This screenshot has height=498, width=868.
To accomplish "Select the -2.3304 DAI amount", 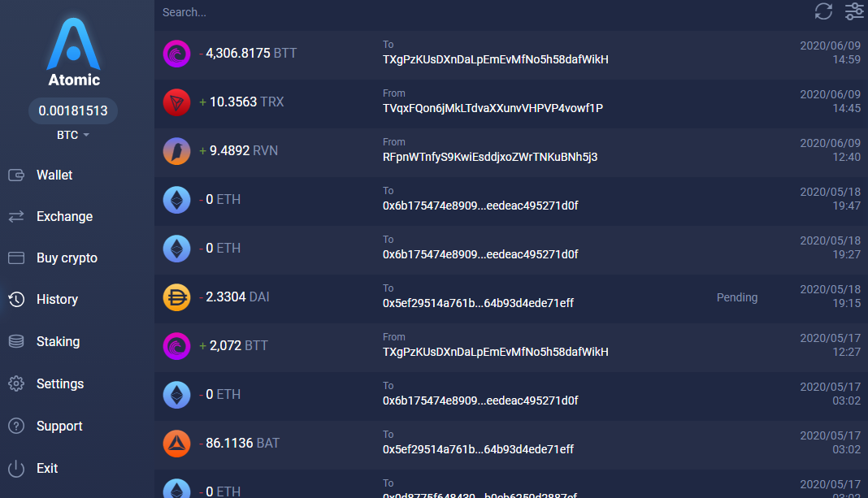I will click(234, 297).
